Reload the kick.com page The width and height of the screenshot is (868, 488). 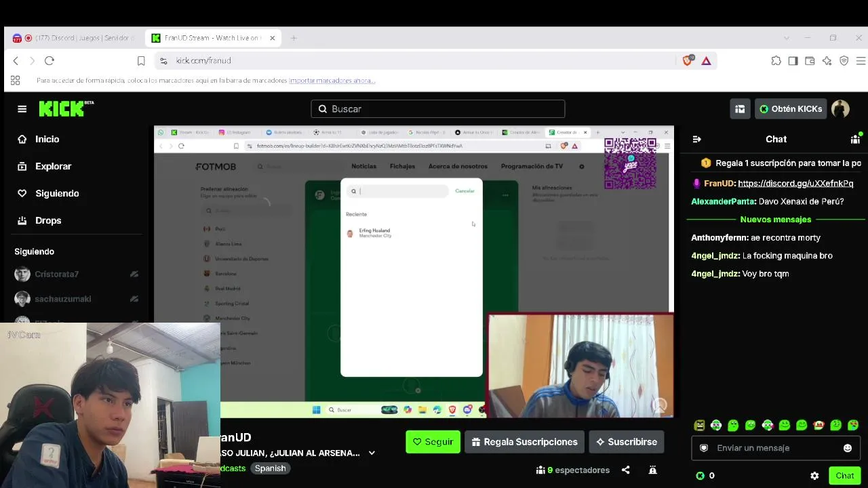pyautogui.click(x=50, y=61)
